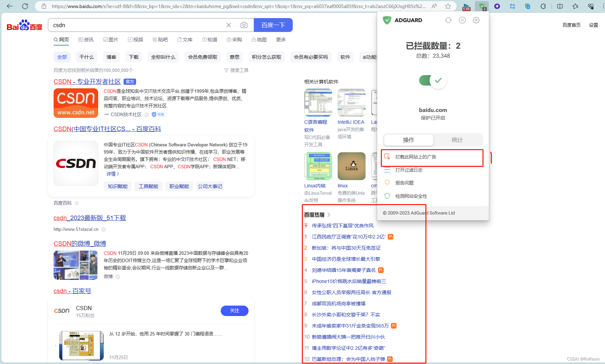This screenshot has height=364, width=605.
Task: Open the 文库 search tab
Action: [x=185, y=40]
